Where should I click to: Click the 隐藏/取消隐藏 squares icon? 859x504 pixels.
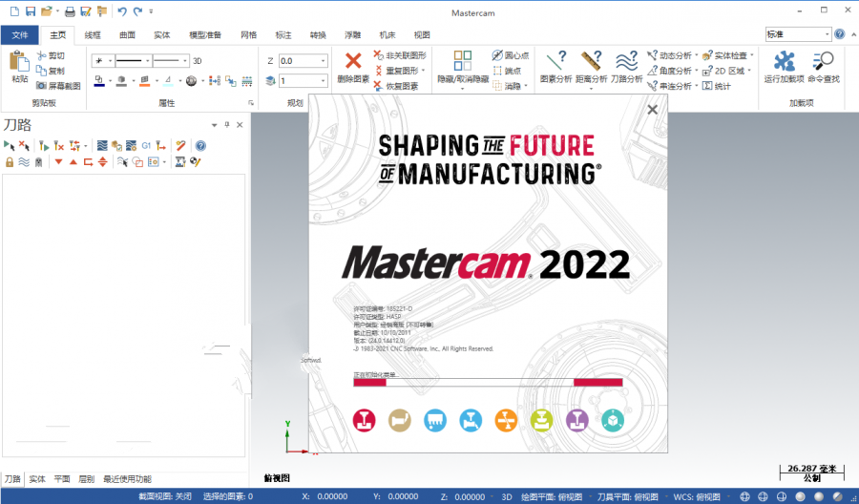point(463,61)
